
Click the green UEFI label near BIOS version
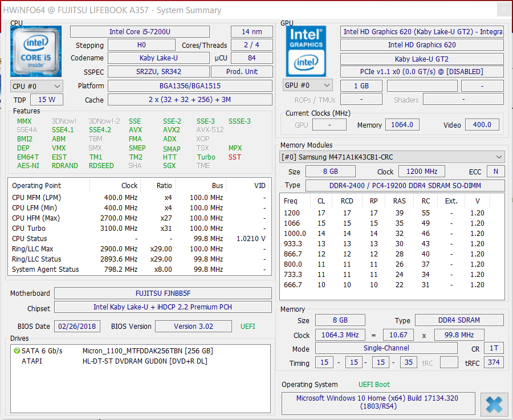[x=248, y=327]
